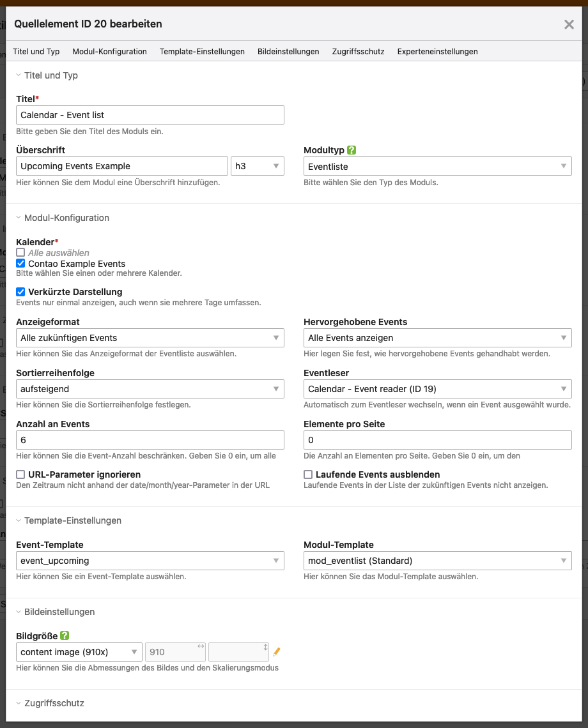
Task: Uncheck Contao Example Events calendar
Action: coord(20,263)
